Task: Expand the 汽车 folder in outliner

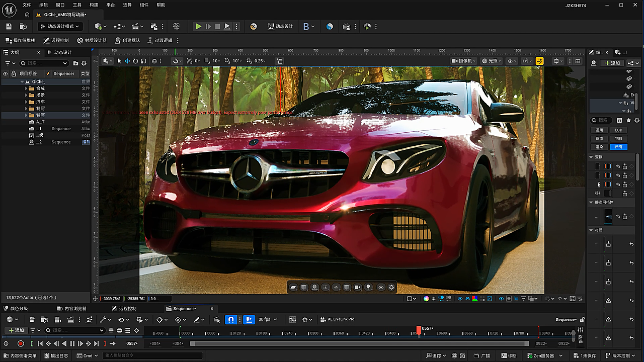Action: pyautogui.click(x=26, y=102)
